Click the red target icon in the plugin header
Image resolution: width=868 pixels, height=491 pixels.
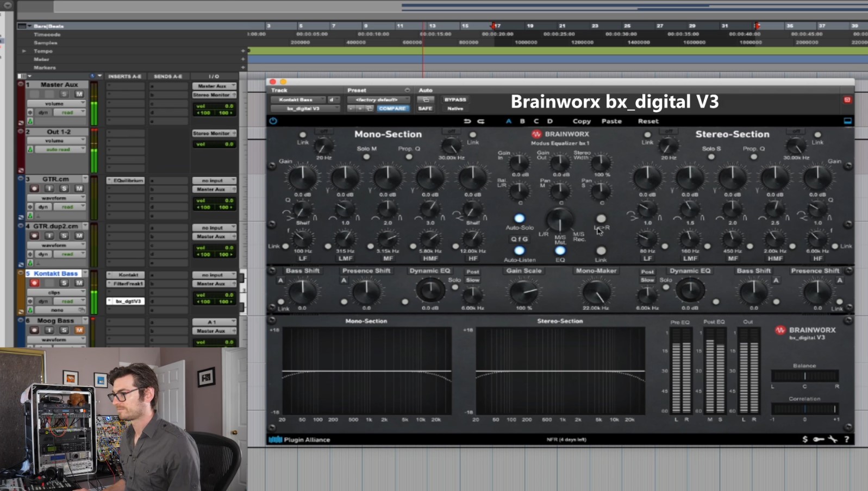pos(847,100)
